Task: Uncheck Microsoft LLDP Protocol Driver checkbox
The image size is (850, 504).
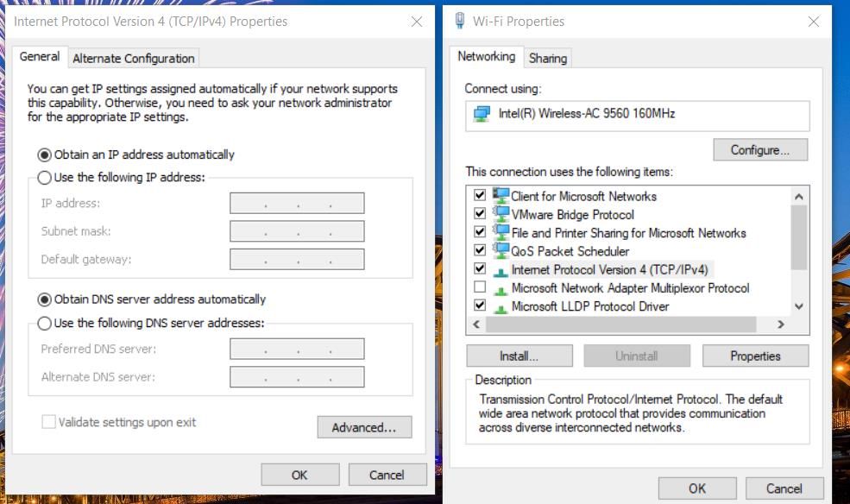Action: tap(480, 305)
